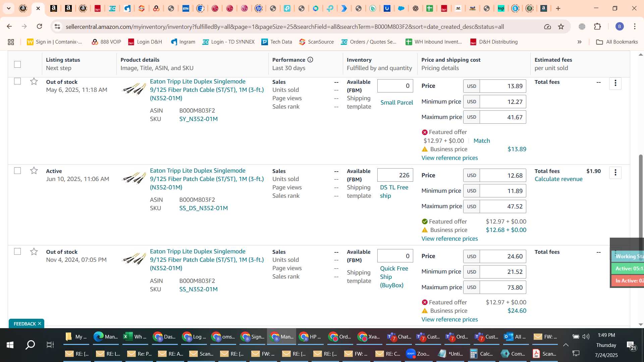Open Task View on taskbar
The image size is (644, 362).
tap(50, 345)
